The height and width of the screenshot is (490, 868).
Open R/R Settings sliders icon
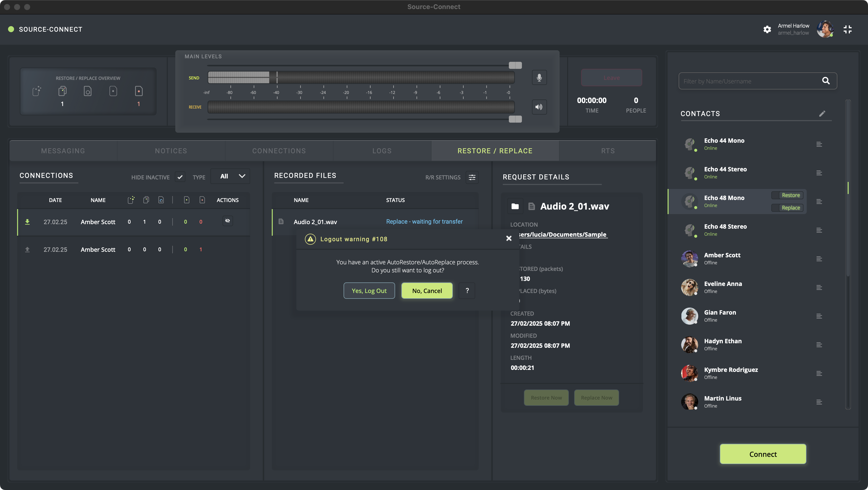coord(472,177)
